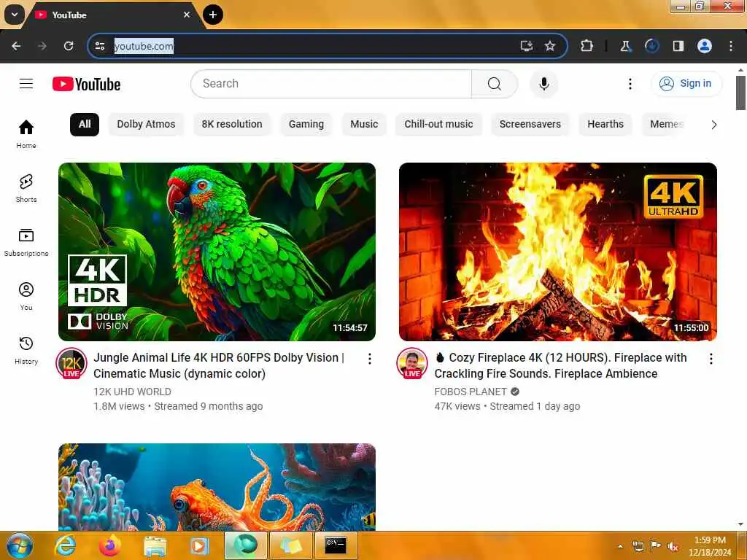Open History in the sidebar
The height and width of the screenshot is (560, 747).
pyautogui.click(x=26, y=350)
